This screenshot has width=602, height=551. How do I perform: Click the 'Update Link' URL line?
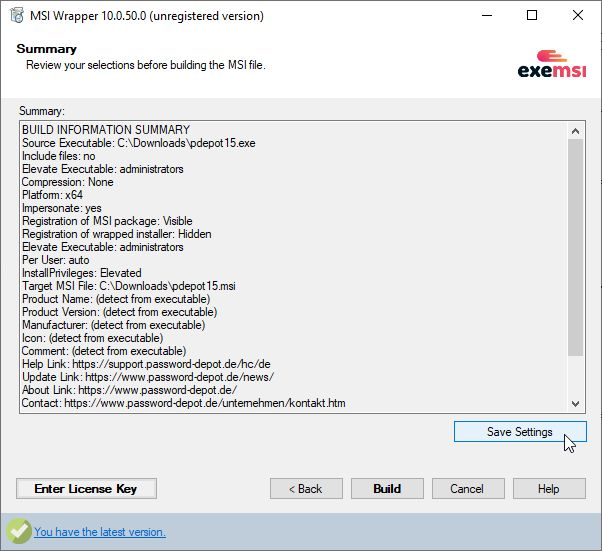point(148,377)
